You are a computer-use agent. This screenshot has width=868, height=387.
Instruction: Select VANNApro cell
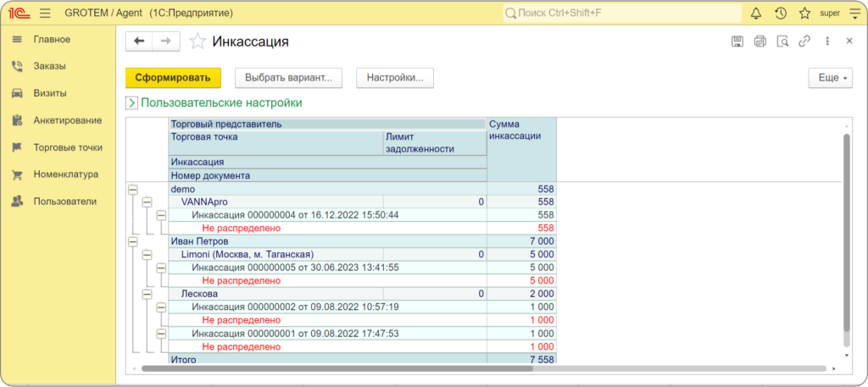click(x=275, y=202)
